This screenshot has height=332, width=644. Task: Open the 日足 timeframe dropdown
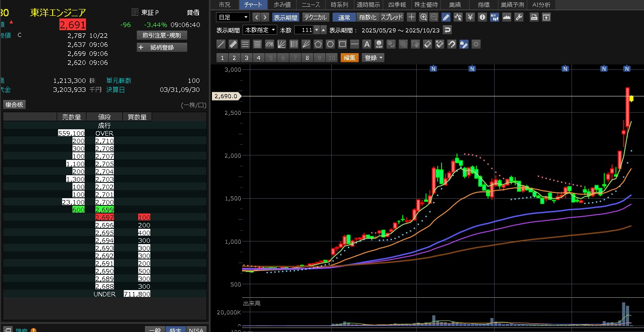point(233,18)
